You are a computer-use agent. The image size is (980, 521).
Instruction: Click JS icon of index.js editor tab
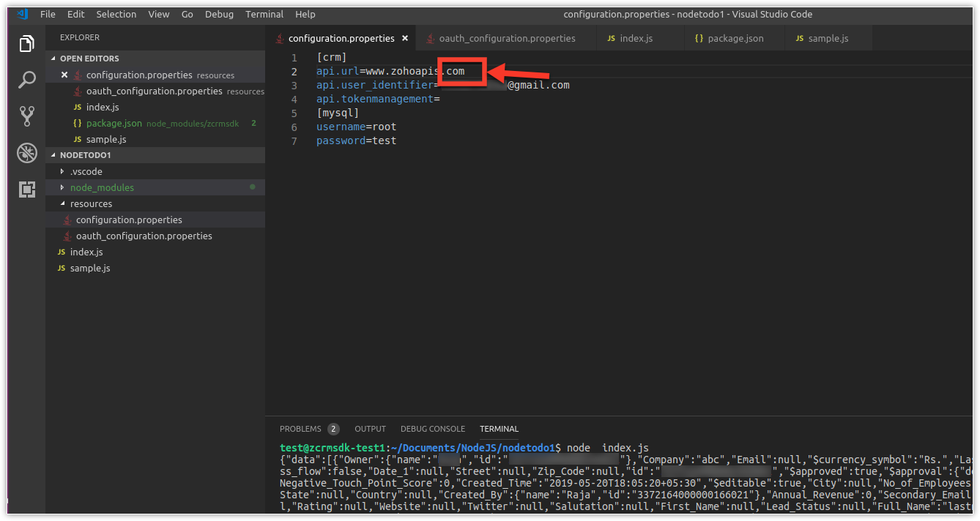pos(611,38)
